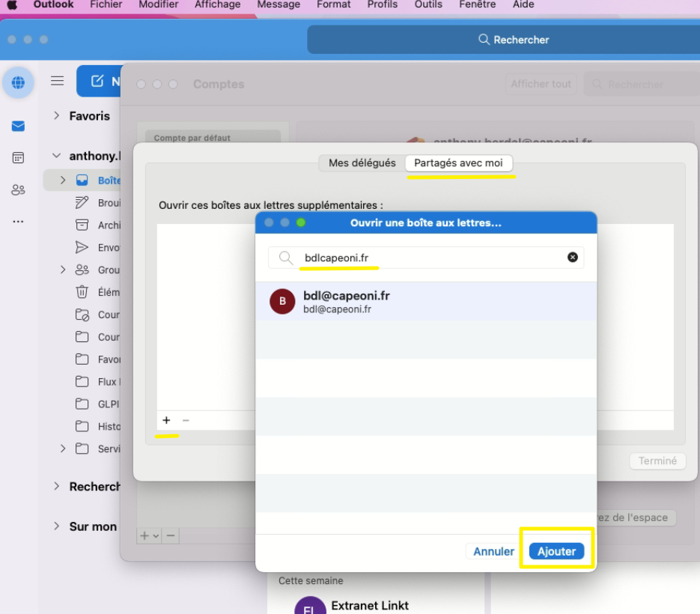Viewport: 700px width, 614px height.
Task: Click minus to remove a mailbox
Action: [186, 420]
